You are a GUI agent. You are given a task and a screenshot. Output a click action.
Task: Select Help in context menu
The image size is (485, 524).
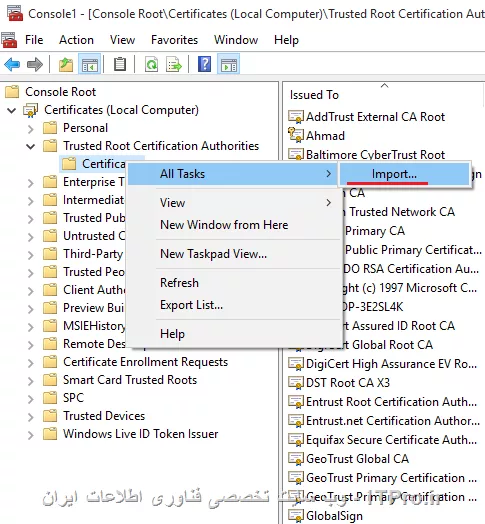[x=234, y=334]
